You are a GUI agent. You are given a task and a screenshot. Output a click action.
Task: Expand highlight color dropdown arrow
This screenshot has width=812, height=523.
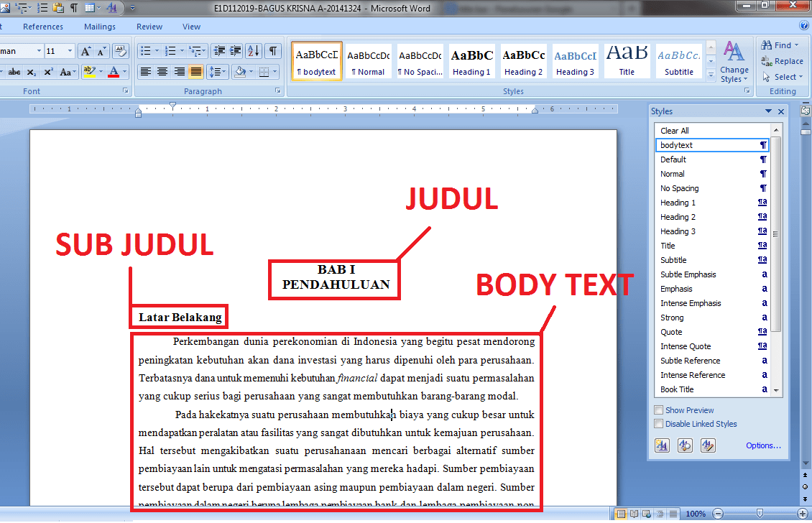click(101, 72)
